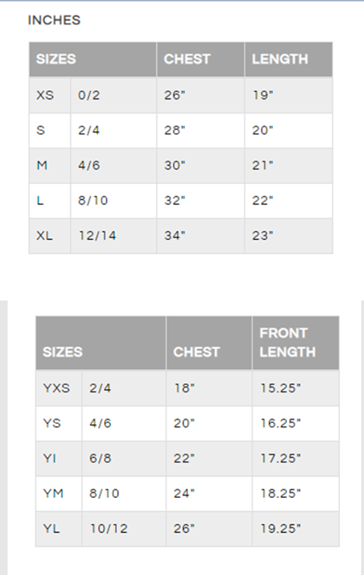The image size is (364, 575).
Task: Select the YS size label
Action: (x=52, y=423)
